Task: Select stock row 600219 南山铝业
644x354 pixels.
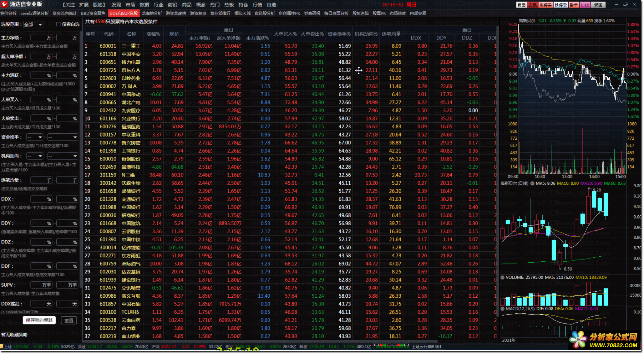Action: coord(290,336)
